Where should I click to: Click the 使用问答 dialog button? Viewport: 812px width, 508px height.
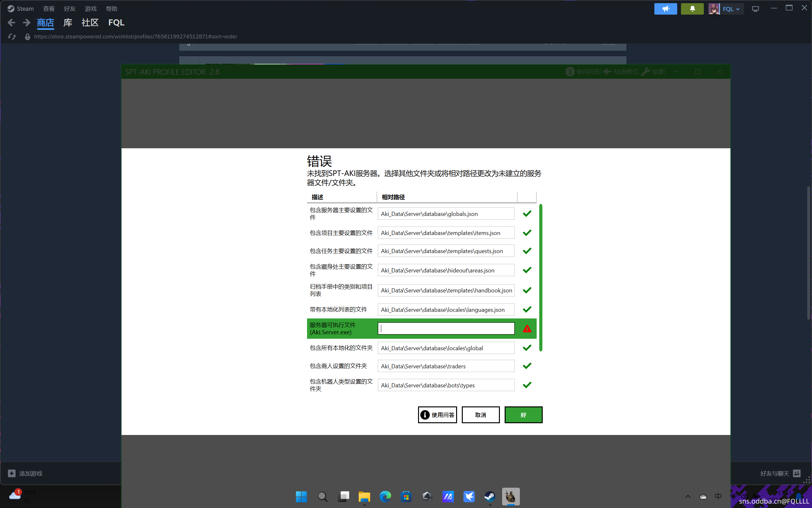click(437, 415)
